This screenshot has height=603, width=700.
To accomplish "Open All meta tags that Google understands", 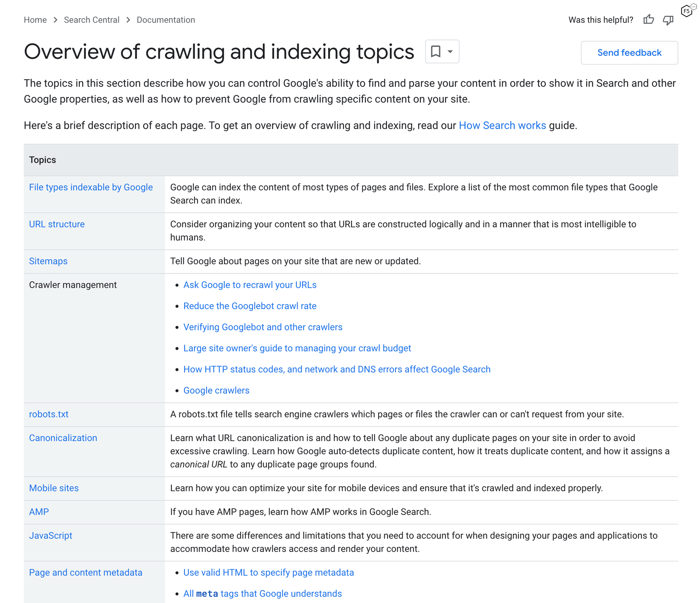I will 262,594.
